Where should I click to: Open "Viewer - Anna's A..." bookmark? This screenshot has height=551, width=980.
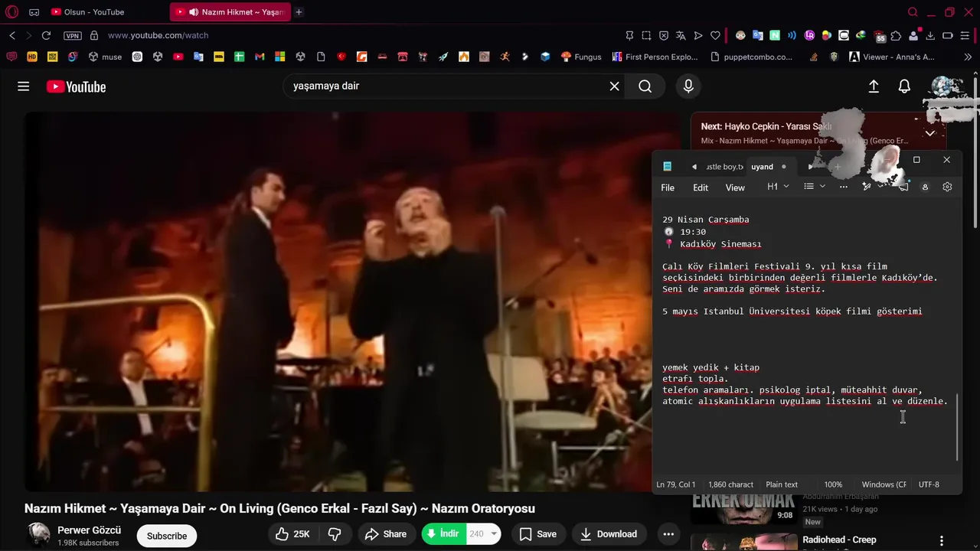click(x=892, y=57)
